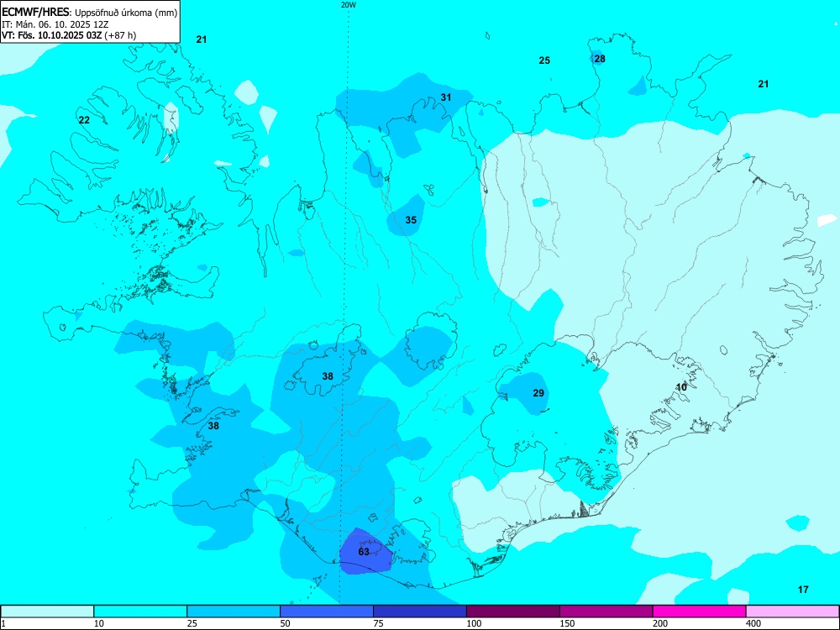Viewport: 840px width, 630px height.
Task: Click the 17 value in the southeast sea
Action: [x=803, y=590]
